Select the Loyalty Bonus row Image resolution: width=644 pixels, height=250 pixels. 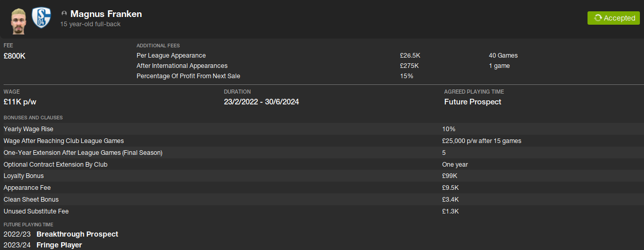24,176
